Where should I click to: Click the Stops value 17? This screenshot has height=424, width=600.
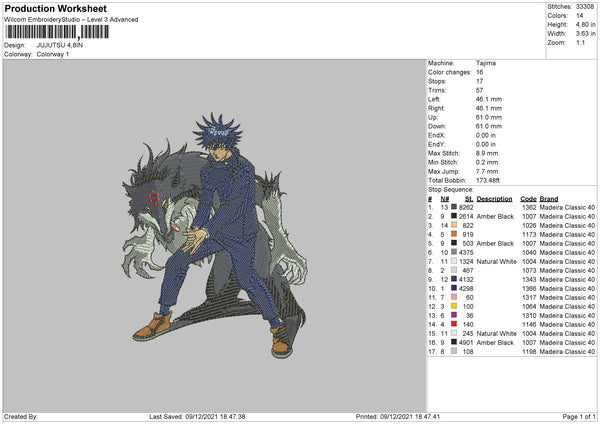pos(479,81)
